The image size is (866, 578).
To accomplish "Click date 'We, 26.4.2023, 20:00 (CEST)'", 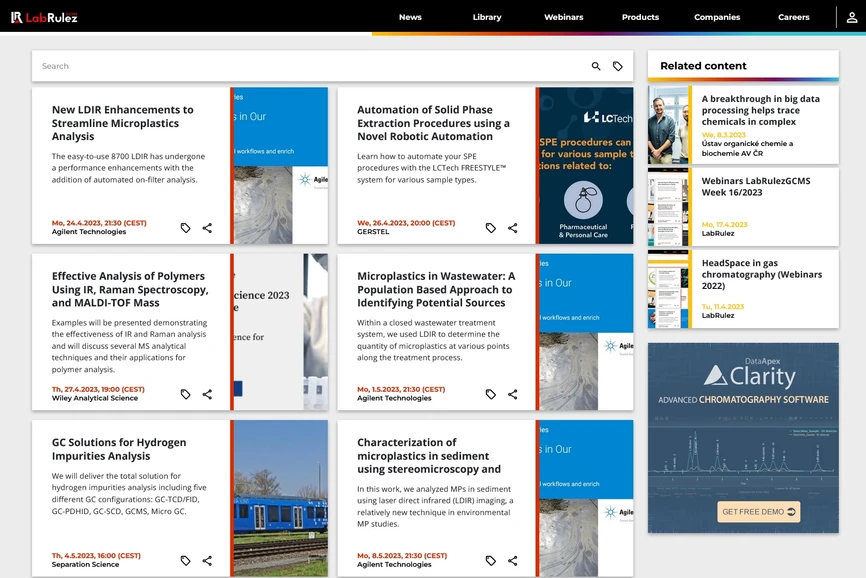I will [406, 223].
